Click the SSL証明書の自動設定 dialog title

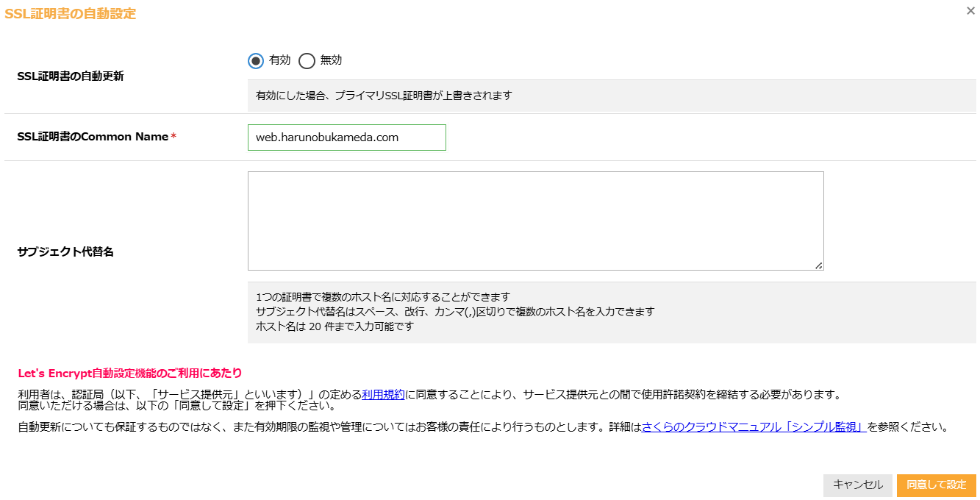[x=71, y=13]
